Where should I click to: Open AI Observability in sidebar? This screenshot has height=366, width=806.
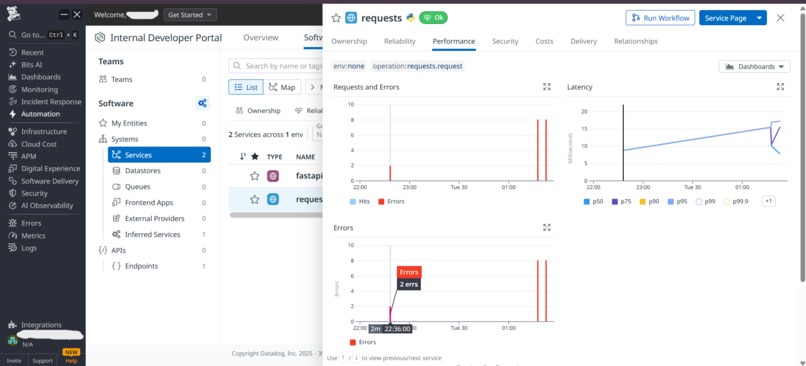[47, 206]
